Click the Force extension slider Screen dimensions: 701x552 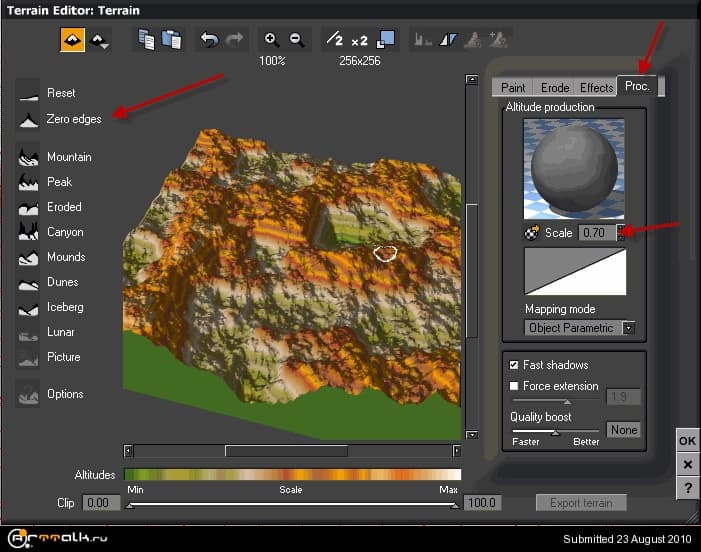click(555, 401)
